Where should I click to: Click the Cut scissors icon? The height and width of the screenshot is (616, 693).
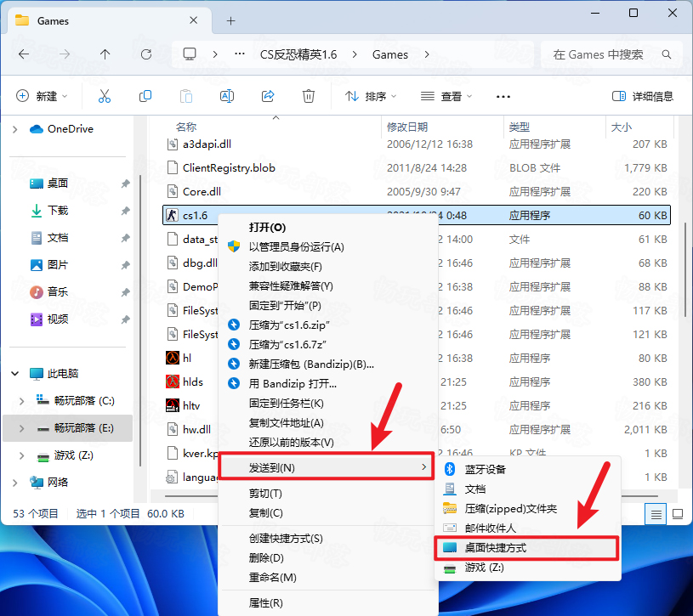coord(105,96)
